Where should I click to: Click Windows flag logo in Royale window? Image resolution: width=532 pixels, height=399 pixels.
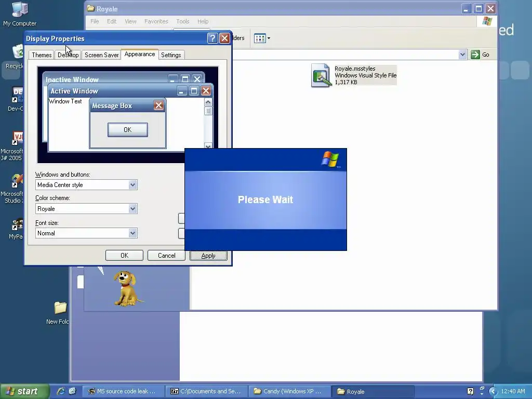(x=487, y=21)
